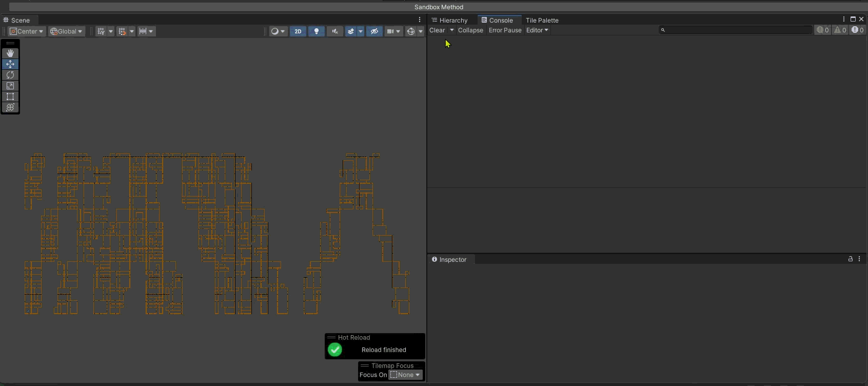868x386 pixels.
Task: Clear the console log
Action: (x=437, y=30)
